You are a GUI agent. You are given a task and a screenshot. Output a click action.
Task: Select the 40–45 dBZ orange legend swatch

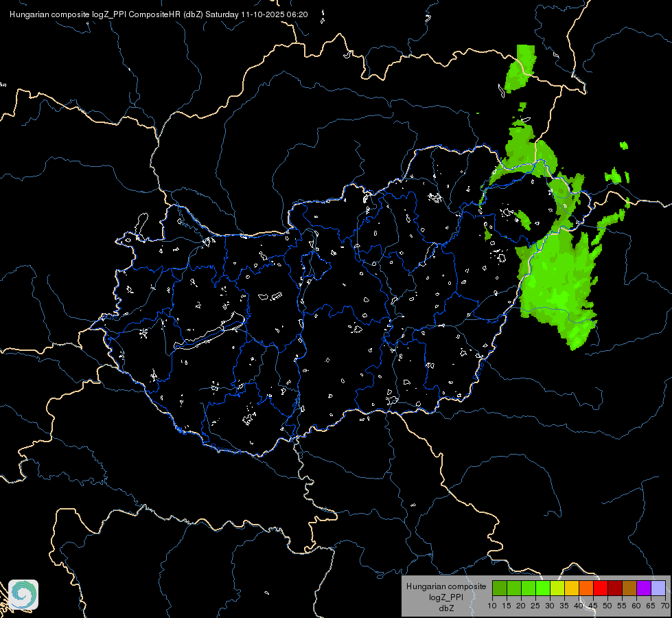[x=586, y=588]
